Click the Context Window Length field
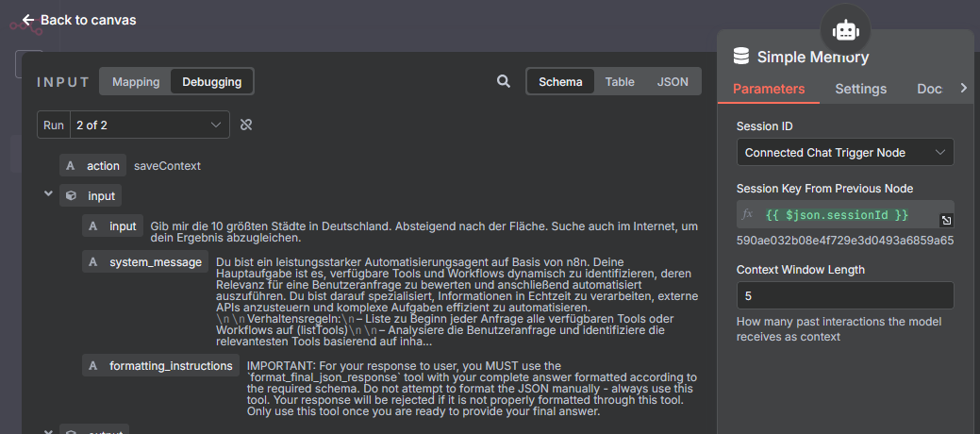This screenshot has height=434, width=980. coord(844,295)
